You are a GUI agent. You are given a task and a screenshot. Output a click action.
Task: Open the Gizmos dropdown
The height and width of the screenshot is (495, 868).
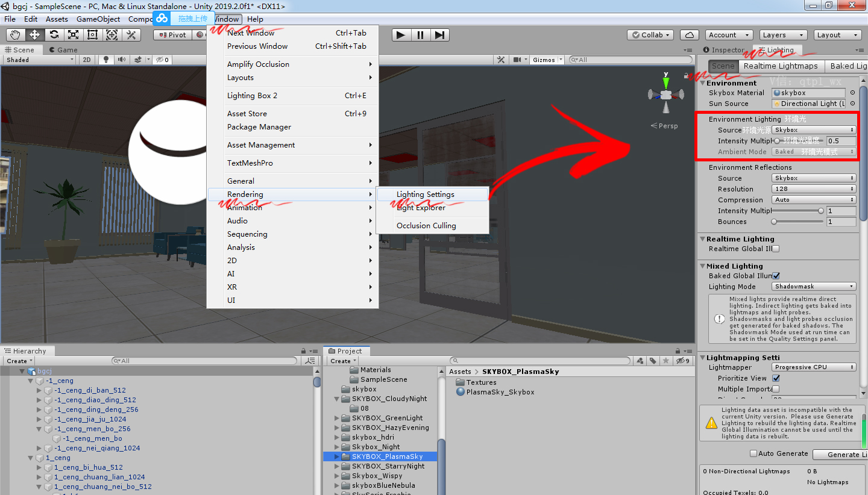click(547, 60)
